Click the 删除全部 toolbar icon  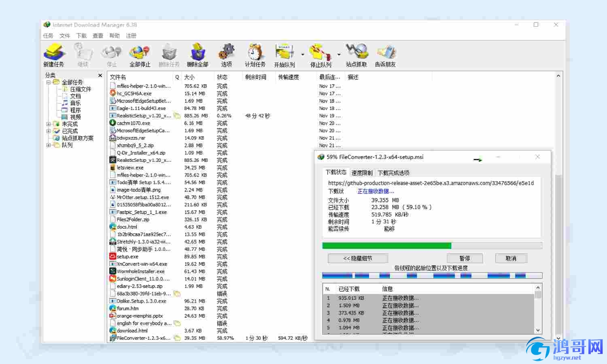197,55
